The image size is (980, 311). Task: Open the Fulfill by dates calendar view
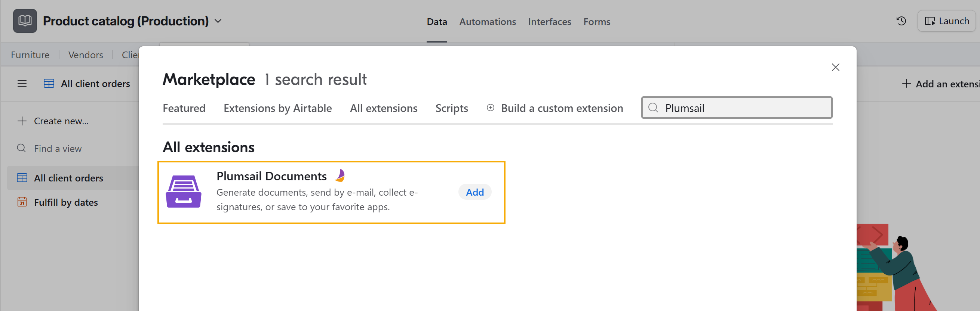66,202
